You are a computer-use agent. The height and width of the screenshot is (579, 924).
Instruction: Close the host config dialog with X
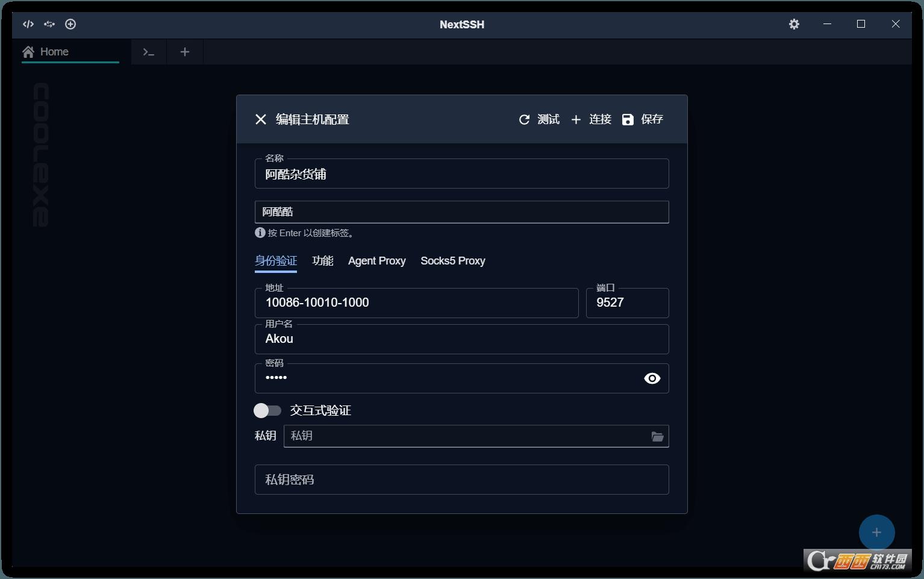coord(260,119)
